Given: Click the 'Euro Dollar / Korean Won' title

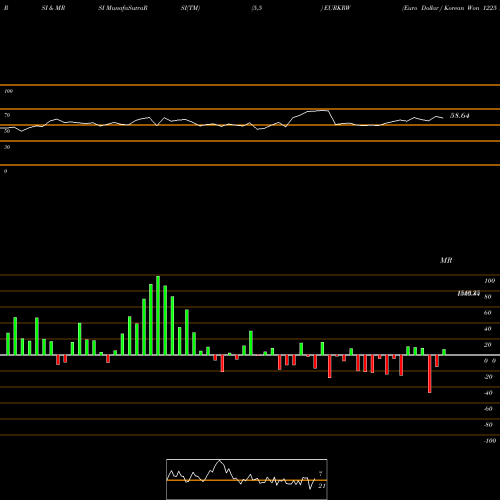Looking at the screenshot, I should pos(440,8).
